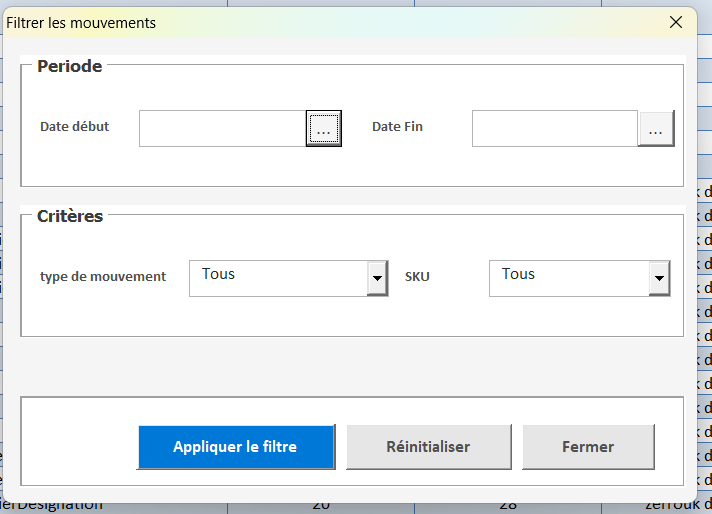Screen dimensions: 712x514
Task: Close the Filtrer les mouvements dialog with X
Action: (x=676, y=22)
